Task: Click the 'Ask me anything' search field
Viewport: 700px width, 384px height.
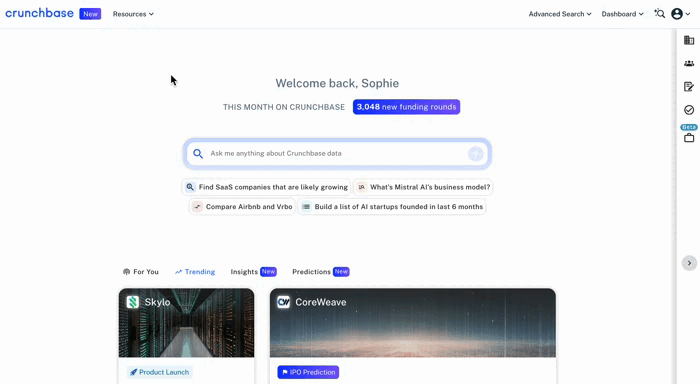Action: (x=337, y=154)
